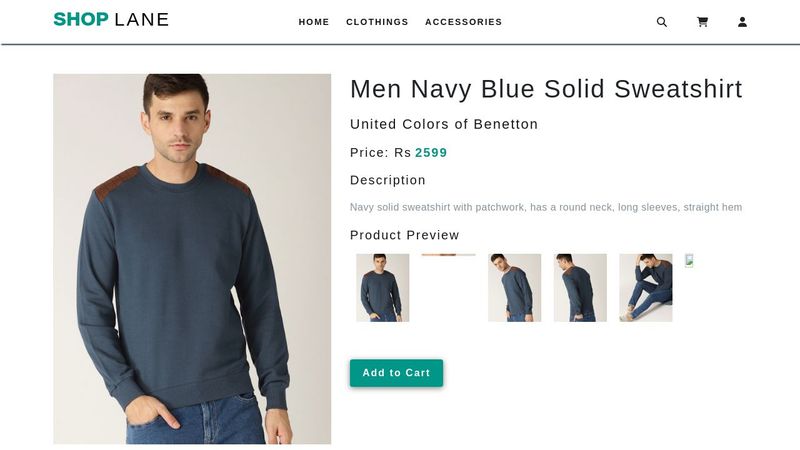Click the Men Navy Blue Solid Sweatshirt title
800x450 pixels.
pos(546,89)
